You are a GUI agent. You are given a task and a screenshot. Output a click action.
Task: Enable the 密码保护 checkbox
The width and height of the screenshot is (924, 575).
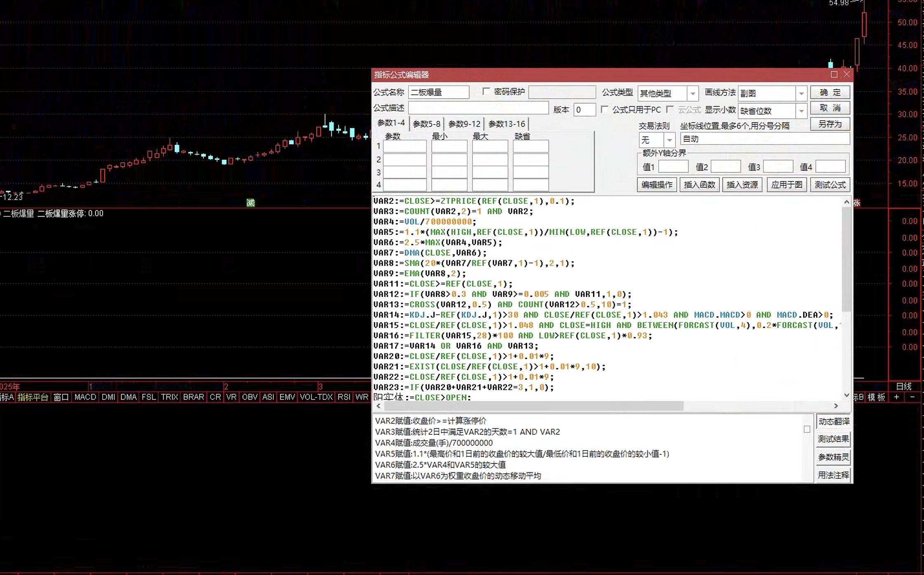[486, 91]
